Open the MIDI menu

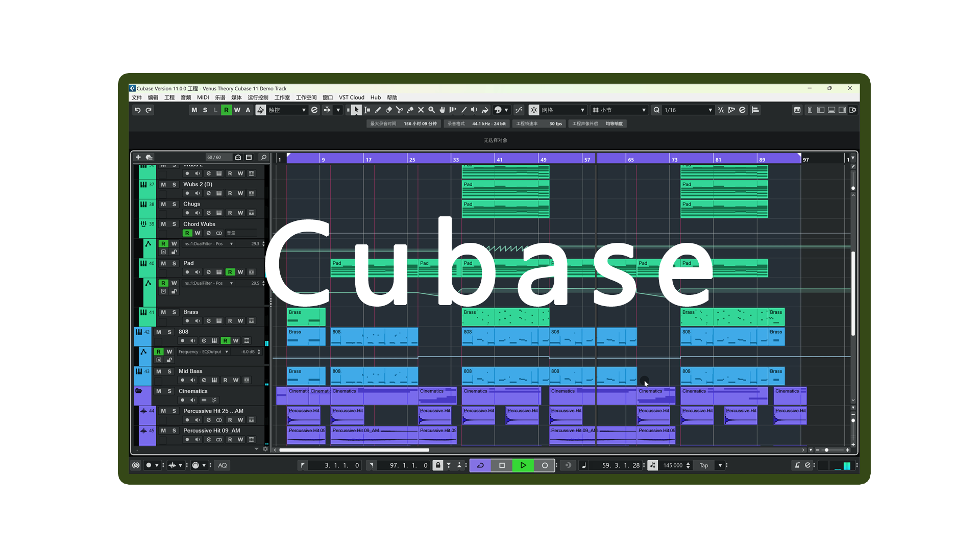pos(203,97)
